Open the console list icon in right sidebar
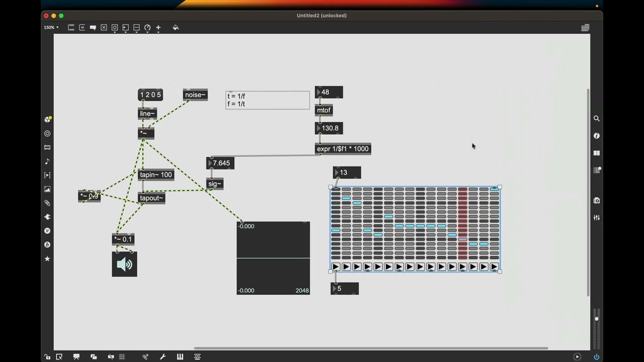This screenshot has height=362, width=644. click(x=597, y=170)
